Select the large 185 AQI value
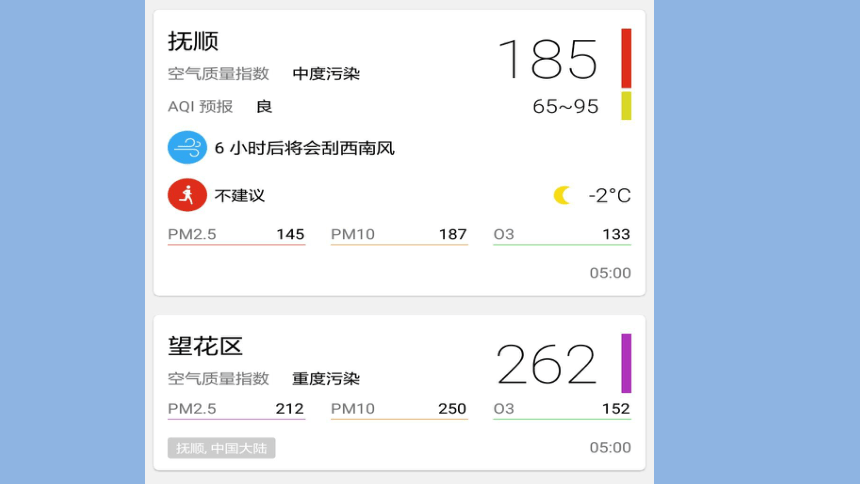 (x=547, y=59)
